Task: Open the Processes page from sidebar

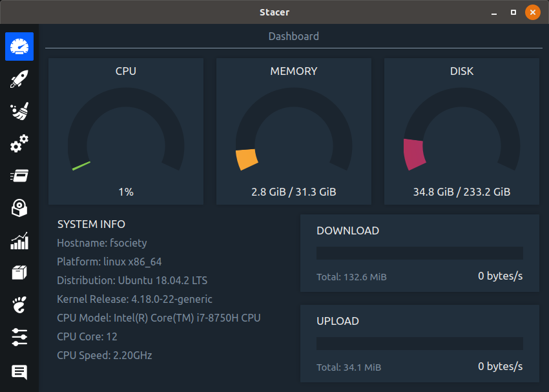Action: 19,176
